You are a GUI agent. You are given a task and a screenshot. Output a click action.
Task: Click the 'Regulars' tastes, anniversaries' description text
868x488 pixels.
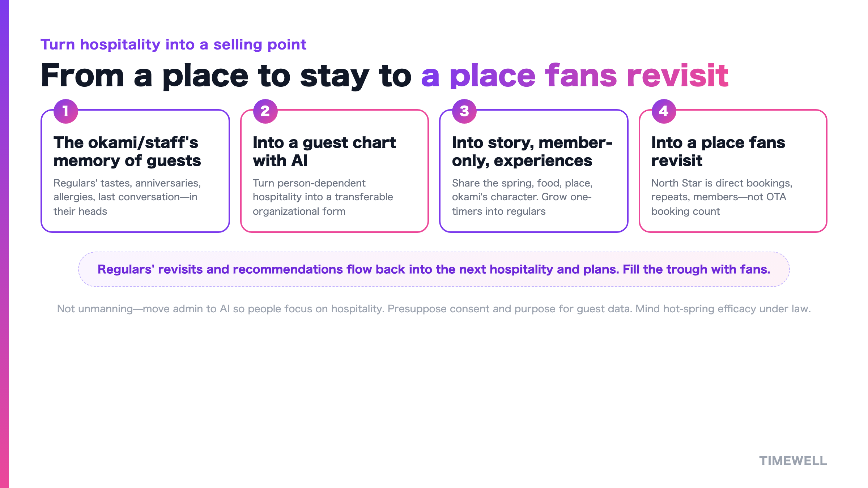127,197
